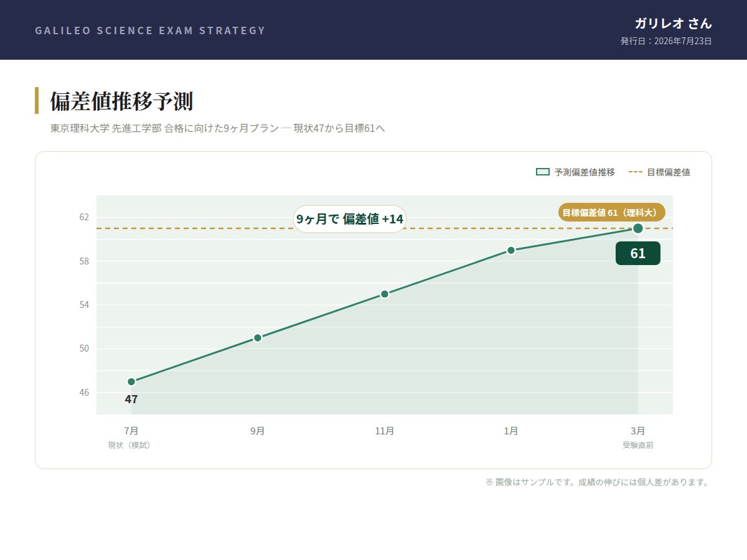Click the x-axis label 9月
This screenshot has width=747, height=560.
click(x=258, y=431)
